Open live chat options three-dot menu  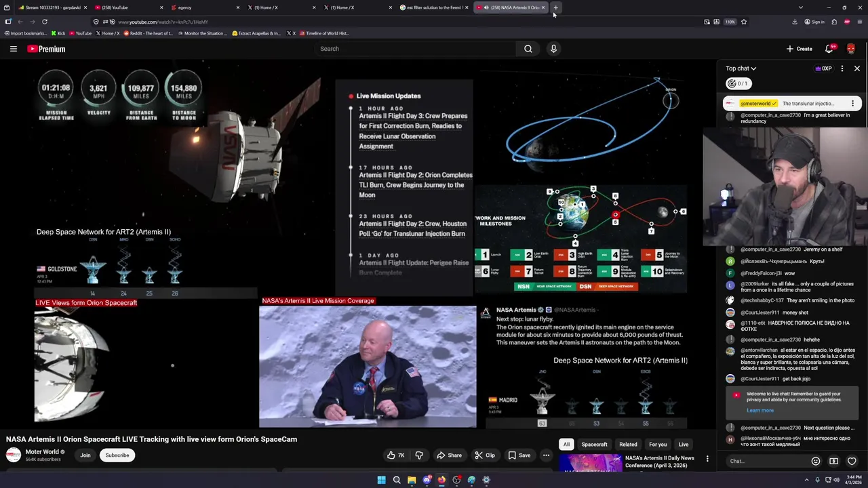coord(842,68)
